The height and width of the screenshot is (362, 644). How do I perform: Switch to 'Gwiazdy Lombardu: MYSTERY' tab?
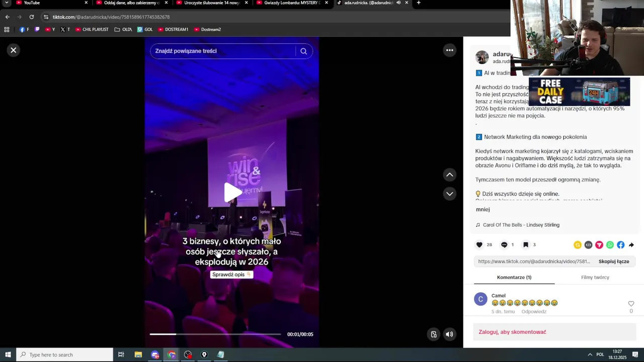[x=292, y=3]
